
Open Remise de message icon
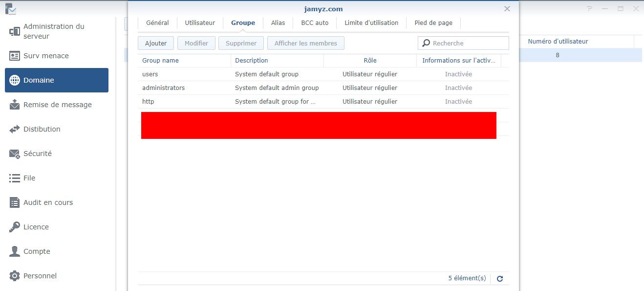15,105
